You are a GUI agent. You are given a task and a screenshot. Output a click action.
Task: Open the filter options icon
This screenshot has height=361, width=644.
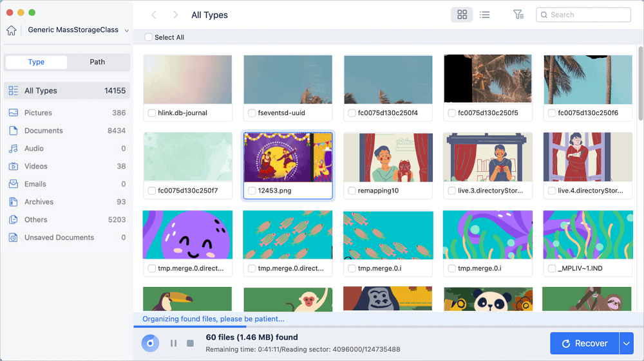[x=518, y=15]
